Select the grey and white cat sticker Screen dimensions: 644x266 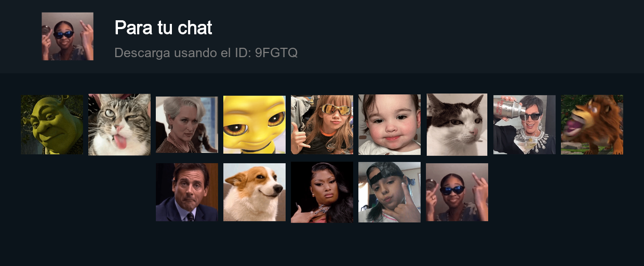point(457,125)
